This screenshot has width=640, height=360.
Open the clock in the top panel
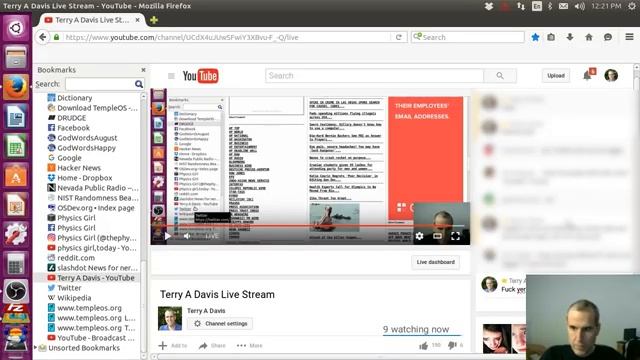click(x=606, y=6)
